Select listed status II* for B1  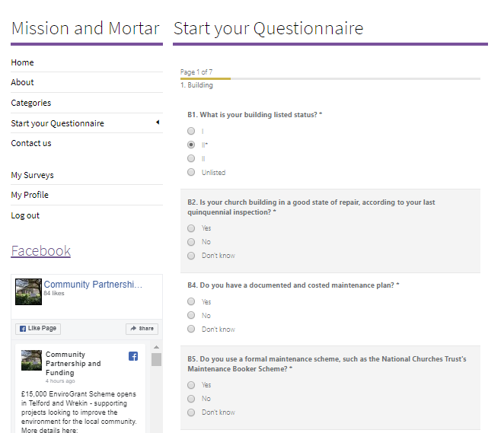(191, 145)
